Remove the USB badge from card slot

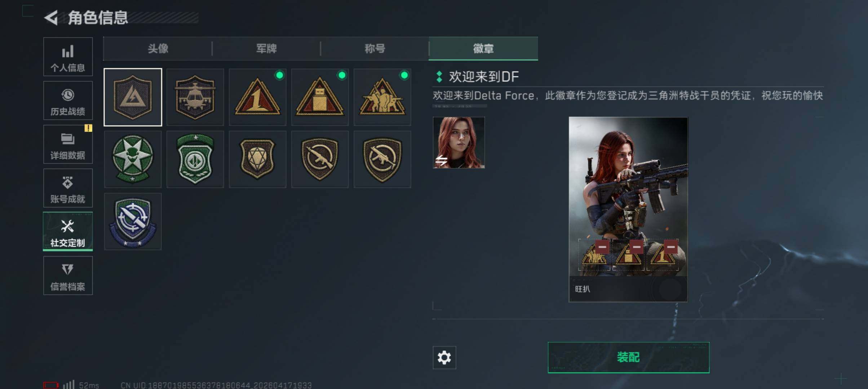[x=637, y=247]
